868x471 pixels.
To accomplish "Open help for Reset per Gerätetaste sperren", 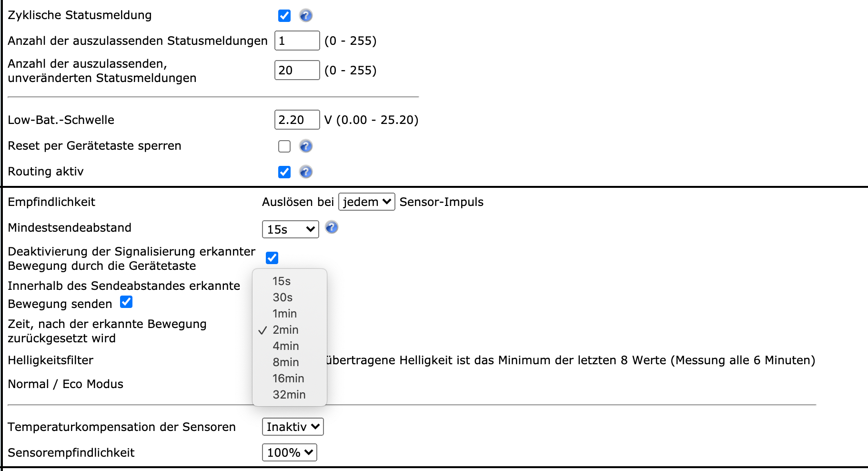I will [306, 146].
